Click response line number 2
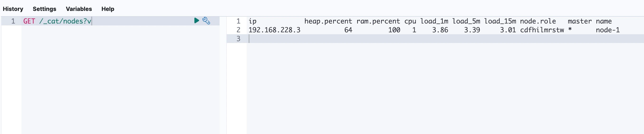 pos(238,30)
